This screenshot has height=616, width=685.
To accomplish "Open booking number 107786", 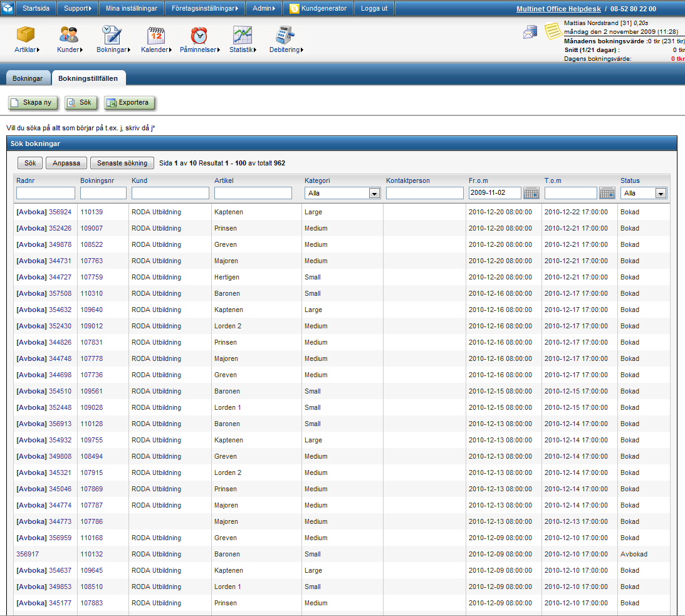I will 92,521.
